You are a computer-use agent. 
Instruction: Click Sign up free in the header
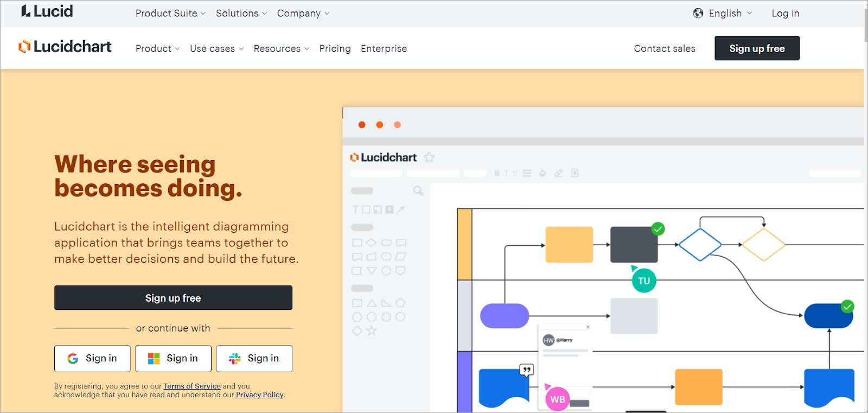[x=757, y=48]
